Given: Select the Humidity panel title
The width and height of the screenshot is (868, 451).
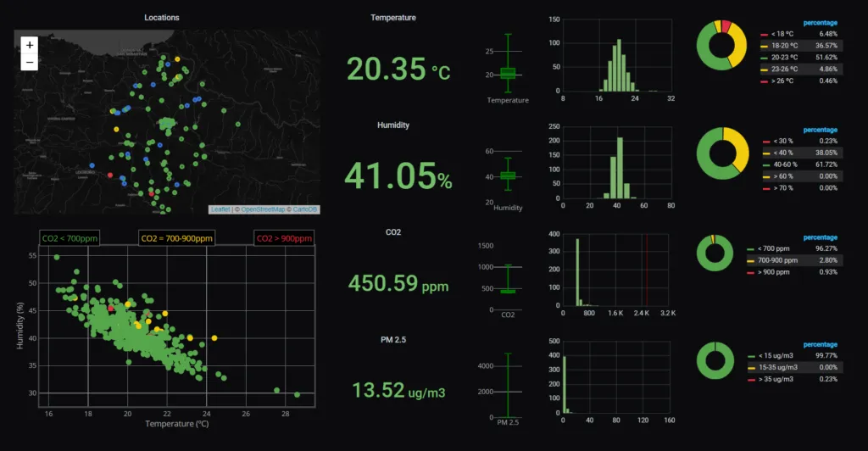Looking at the screenshot, I should point(393,125).
